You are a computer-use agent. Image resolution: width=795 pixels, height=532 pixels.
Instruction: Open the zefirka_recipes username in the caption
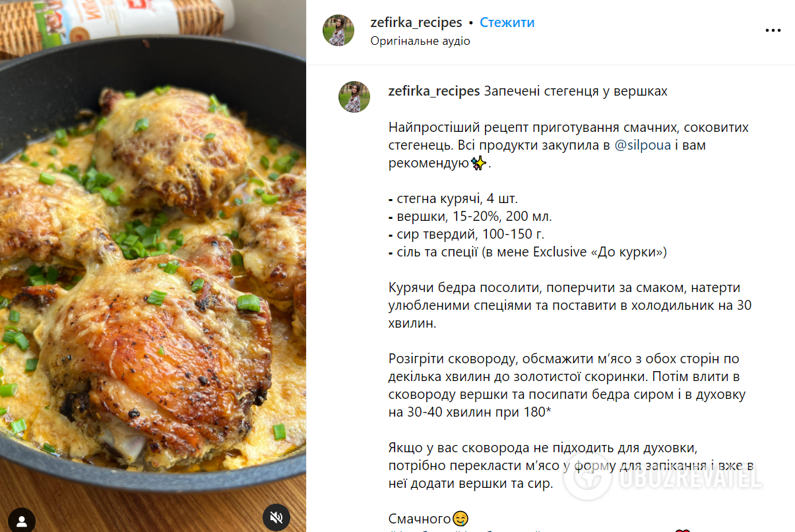coord(434,91)
